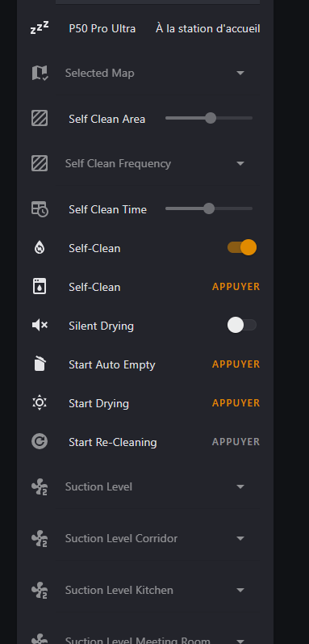Open the Suction Level Corridor dropdown
Viewport: 309px width, 644px height.
tap(158, 538)
